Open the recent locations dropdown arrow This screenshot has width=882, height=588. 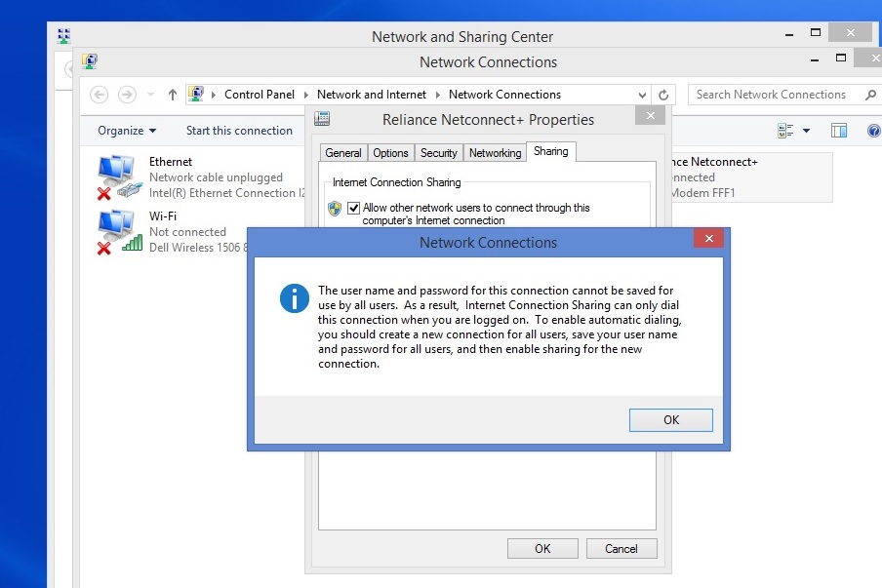(x=150, y=95)
